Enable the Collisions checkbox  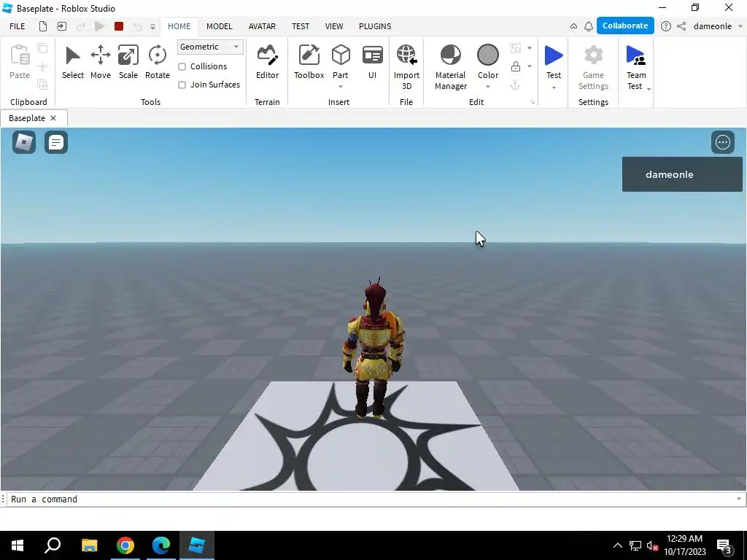[182, 66]
